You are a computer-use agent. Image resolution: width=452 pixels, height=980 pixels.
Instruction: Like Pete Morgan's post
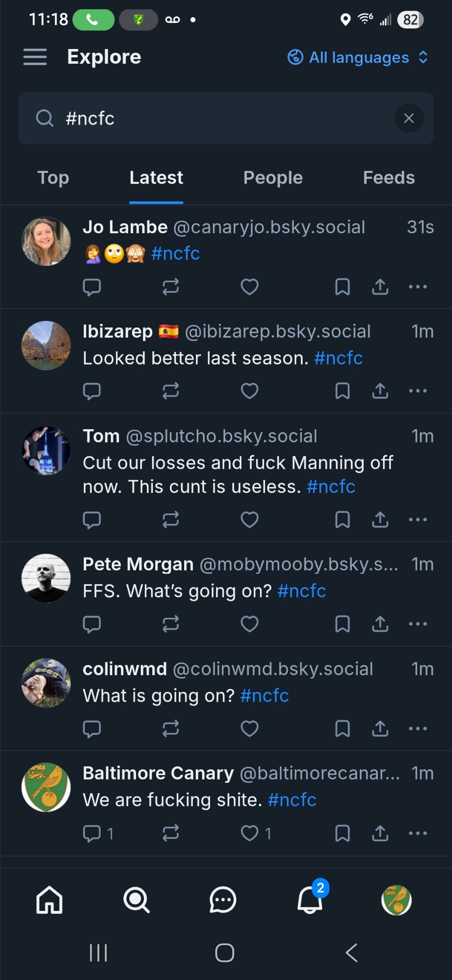click(250, 624)
